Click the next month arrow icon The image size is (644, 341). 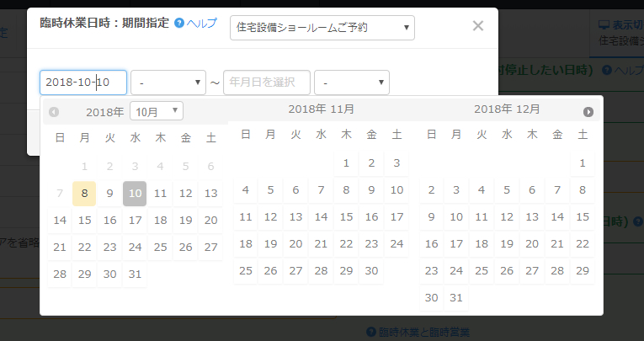pyautogui.click(x=588, y=112)
